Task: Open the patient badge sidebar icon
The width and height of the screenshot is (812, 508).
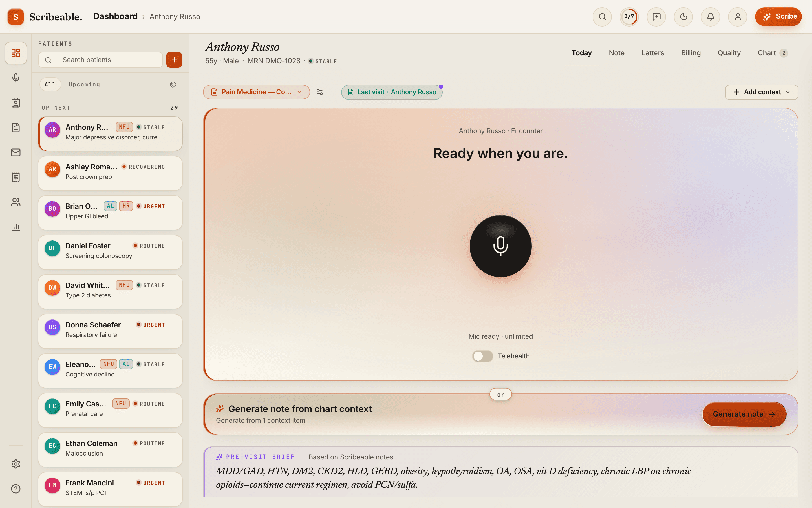Action: (16, 103)
